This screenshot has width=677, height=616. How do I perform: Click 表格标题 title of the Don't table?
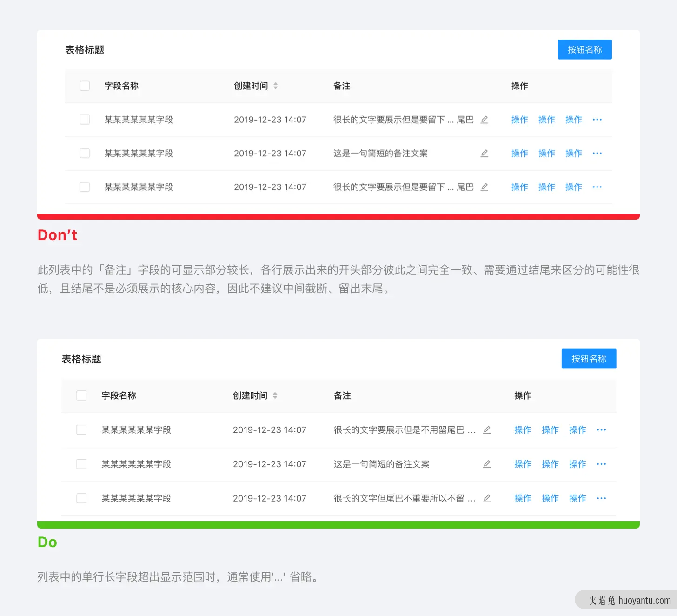85,50
